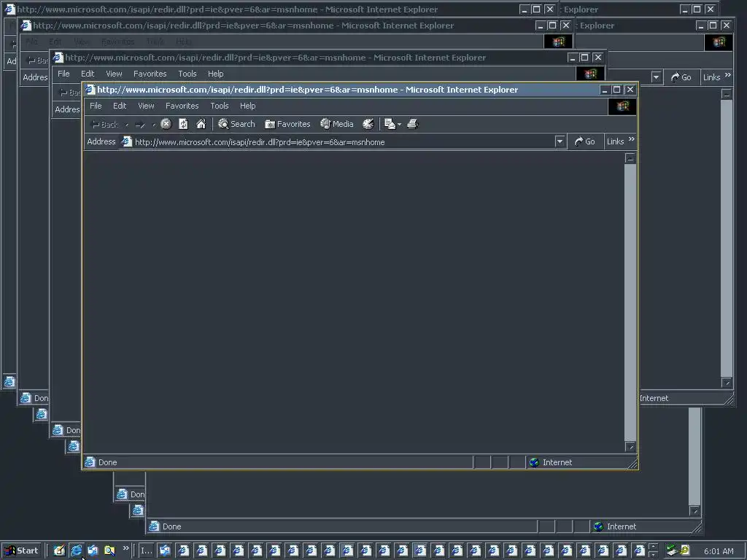Open the File menu in the front window
This screenshot has width=747, height=560.
(96, 106)
